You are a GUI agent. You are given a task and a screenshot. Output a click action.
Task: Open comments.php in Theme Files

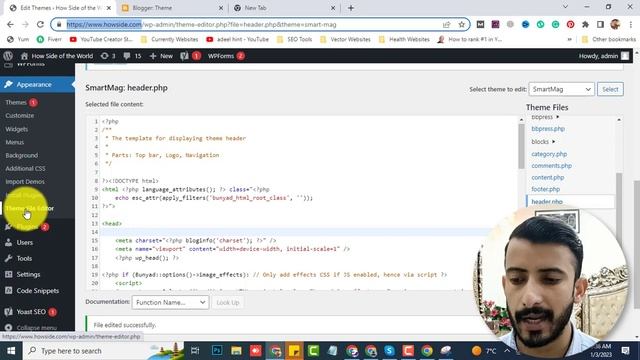click(551, 166)
